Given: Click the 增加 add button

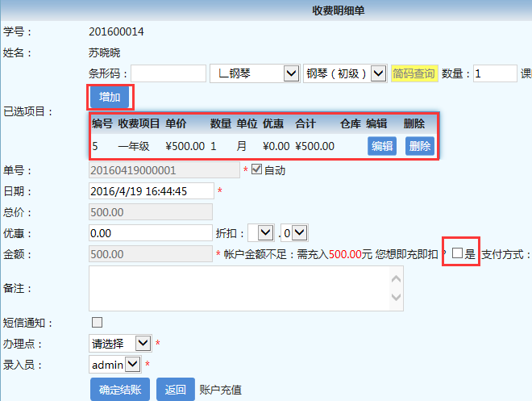Looking at the screenshot, I should [x=110, y=97].
